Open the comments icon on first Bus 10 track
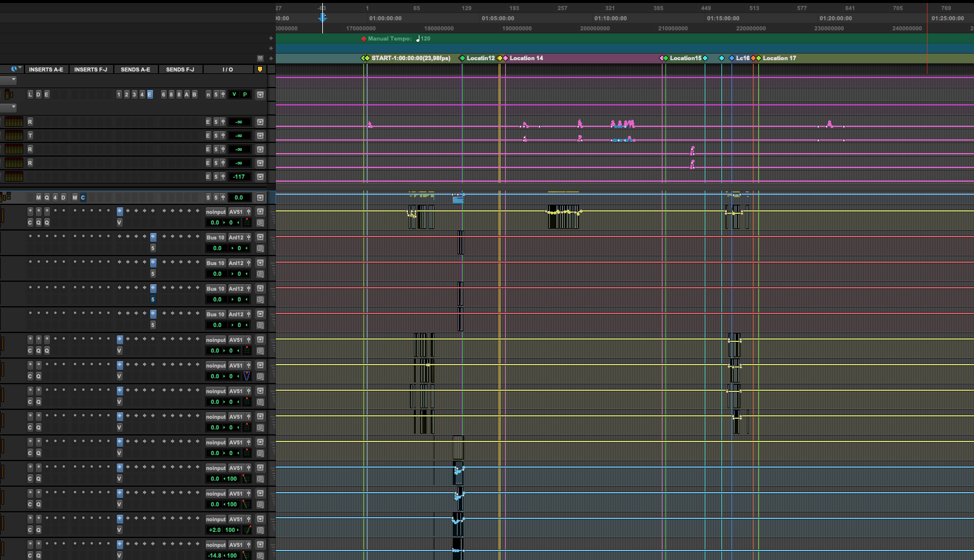Screen dimensions: 974x560 coord(260,248)
